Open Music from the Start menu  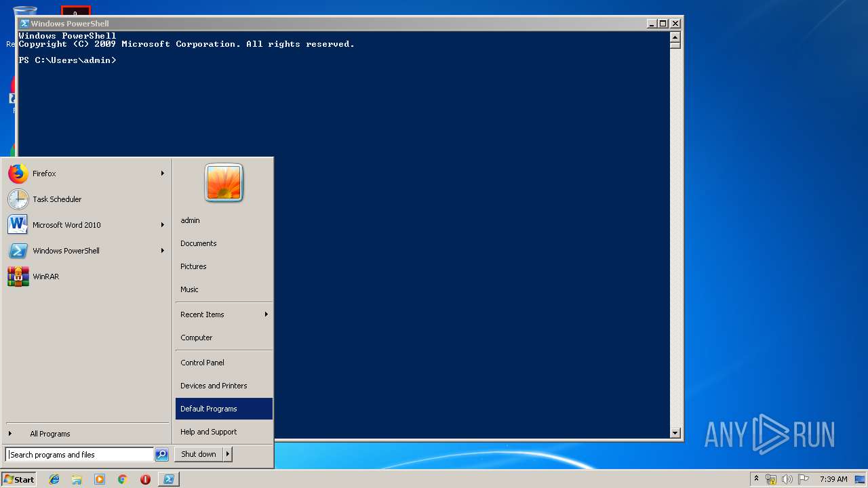point(224,289)
